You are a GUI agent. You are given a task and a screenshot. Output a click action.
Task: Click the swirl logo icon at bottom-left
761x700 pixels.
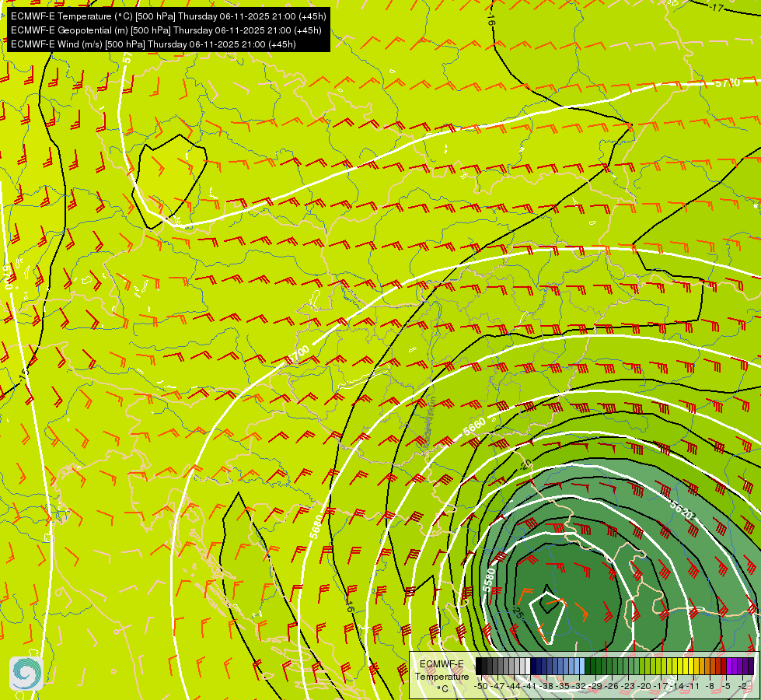(26, 674)
